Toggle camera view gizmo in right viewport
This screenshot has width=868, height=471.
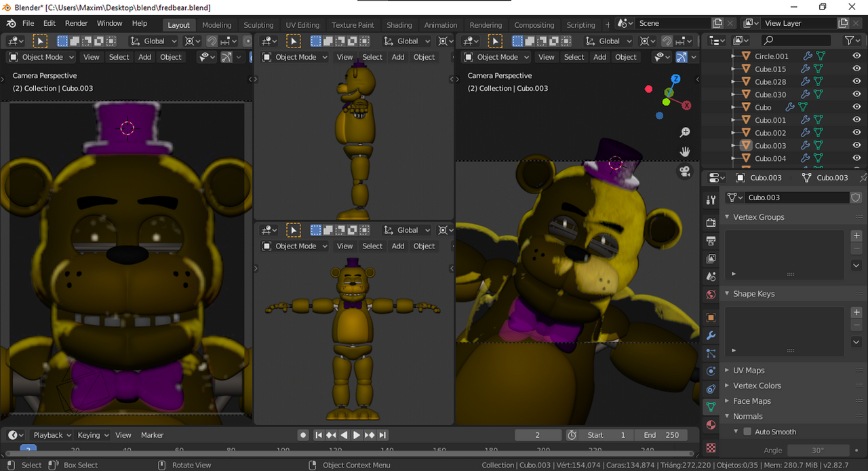click(x=685, y=172)
